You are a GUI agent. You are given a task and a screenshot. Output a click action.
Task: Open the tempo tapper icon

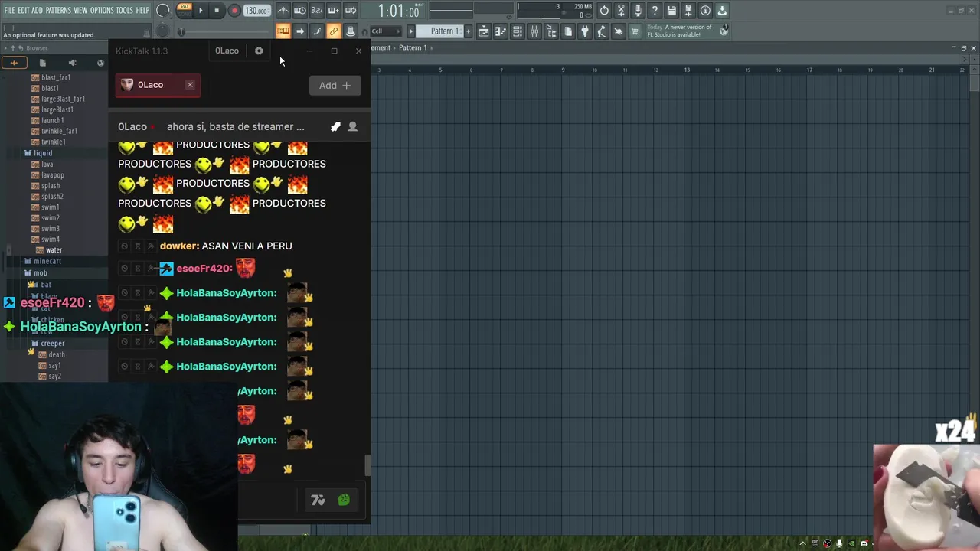602,31
